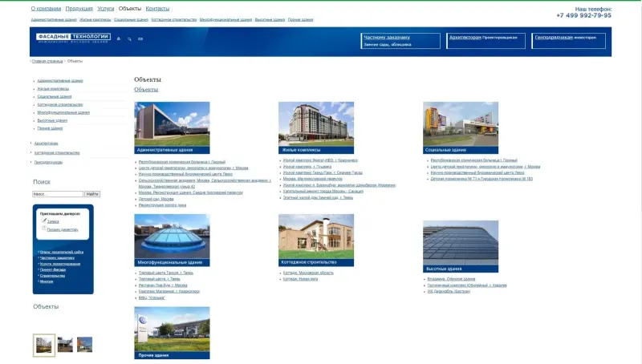The height and width of the screenshot is (364, 642).
Task: Select the first highlighted sidebar gallery thumbnail
Action: click(44, 346)
